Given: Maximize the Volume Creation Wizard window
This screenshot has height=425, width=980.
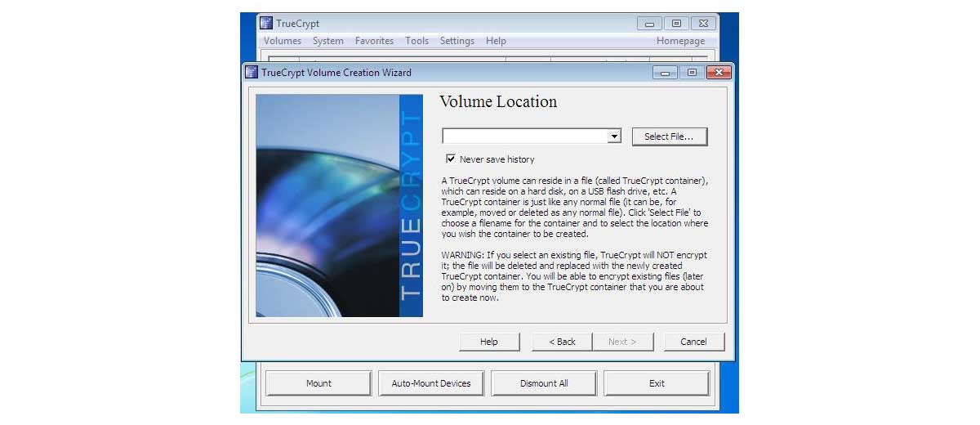Looking at the screenshot, I should 692,73.
